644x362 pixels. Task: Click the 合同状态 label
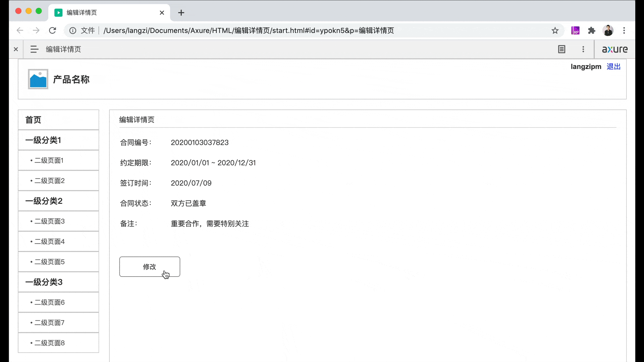(x=136, y=203)
